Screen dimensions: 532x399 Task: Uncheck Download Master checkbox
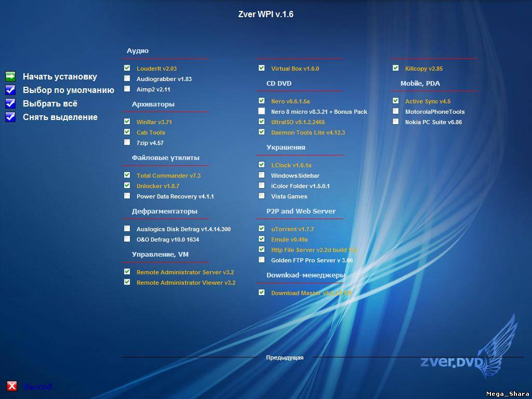point(261,292)
